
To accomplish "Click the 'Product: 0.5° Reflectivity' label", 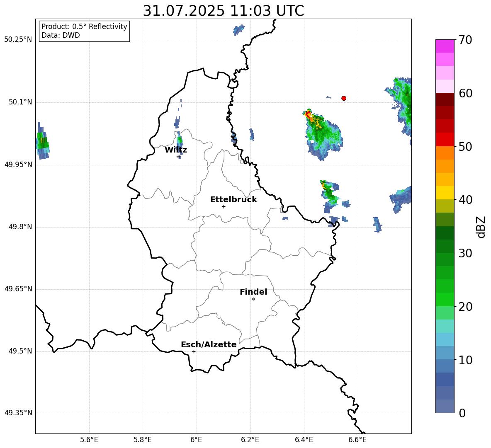I will pyautogui.click(x=84, y=26).
